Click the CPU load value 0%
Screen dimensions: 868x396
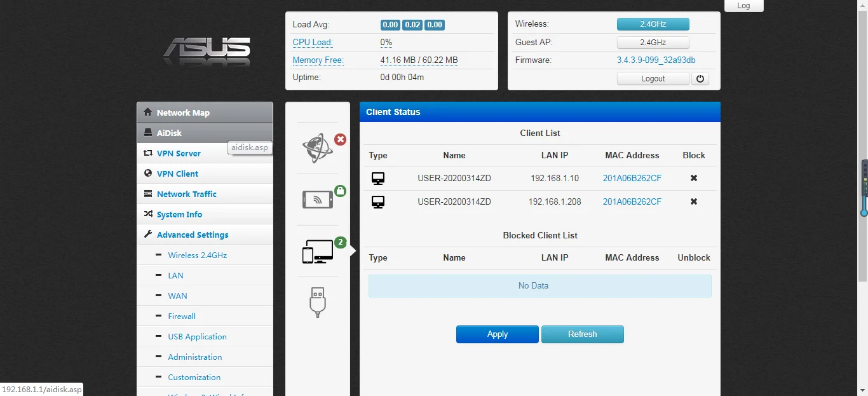[386, 43]
